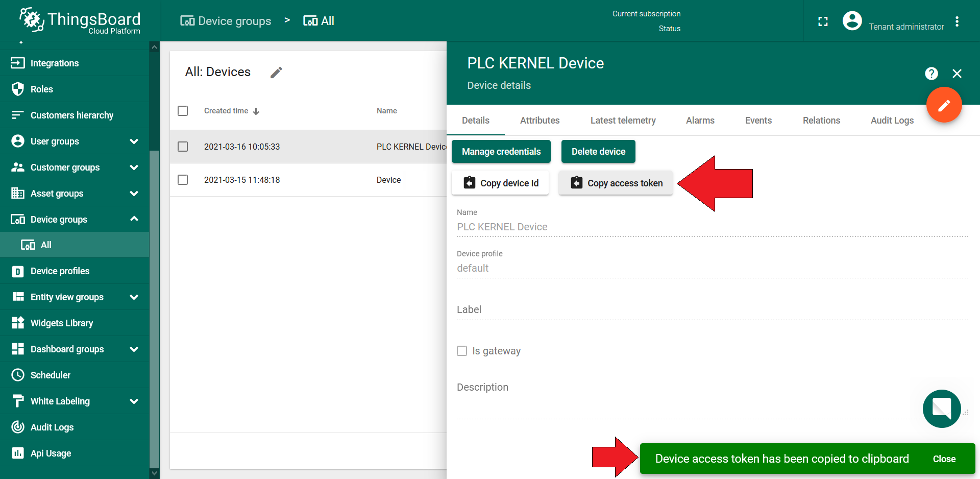Open the help question mark icon
Screen dimensions: 980x479
click(x=931, y=74)
